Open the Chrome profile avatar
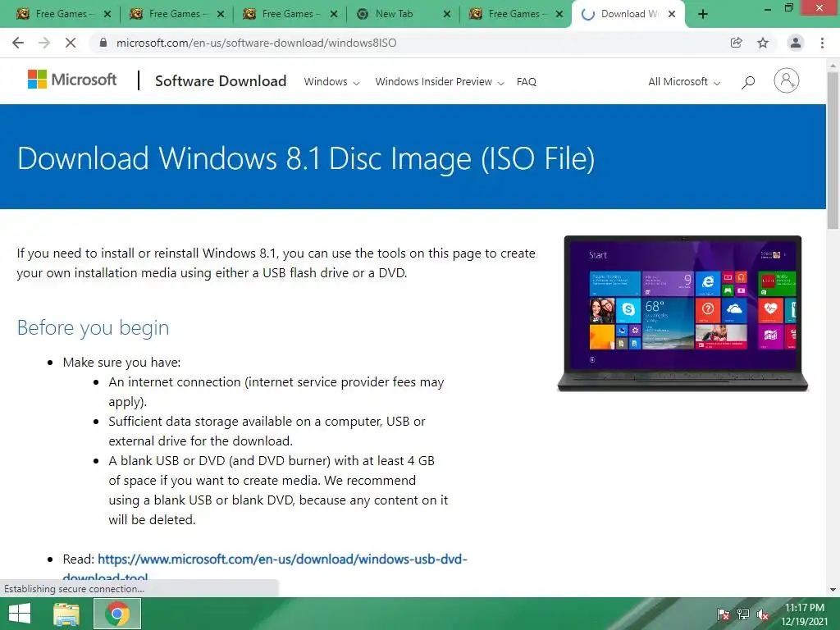Screen dimensions: 840x630 (796, 43)
